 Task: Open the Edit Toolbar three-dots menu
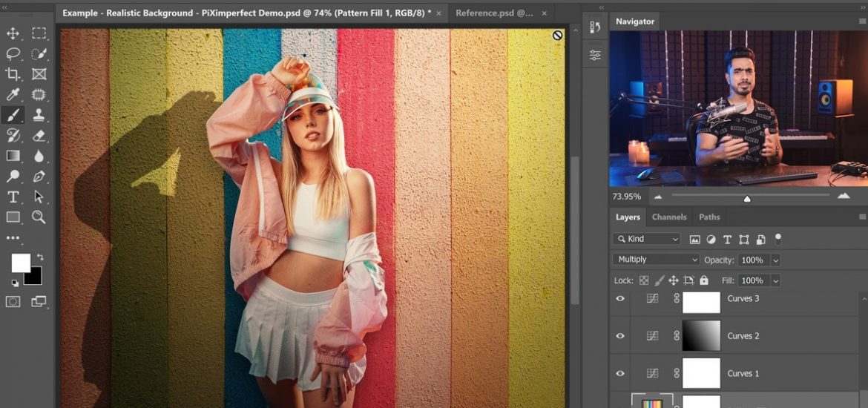tap(13, 238)
